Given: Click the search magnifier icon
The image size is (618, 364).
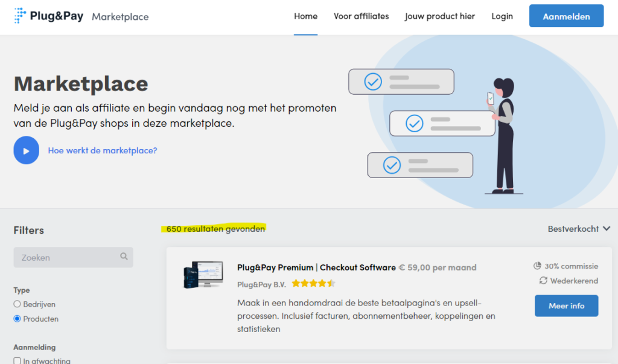Looking at the screenshot, I should pos(124,257).
